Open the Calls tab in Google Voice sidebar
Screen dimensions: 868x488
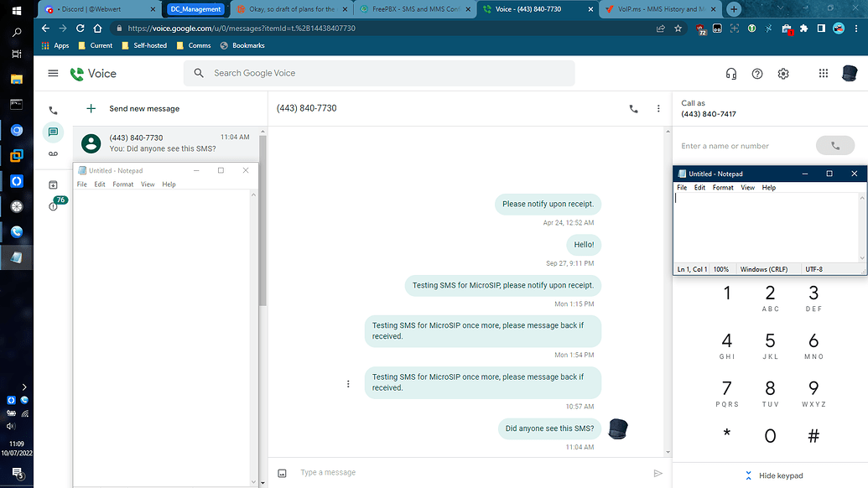click(x=53, y=110)
